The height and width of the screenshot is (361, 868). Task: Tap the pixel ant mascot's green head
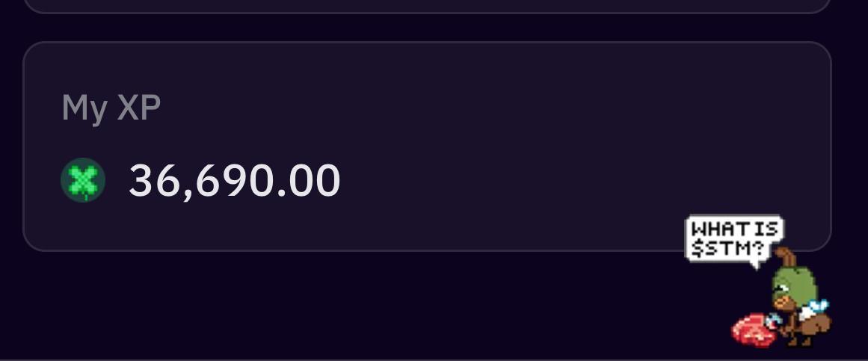[x=795, y=287]
